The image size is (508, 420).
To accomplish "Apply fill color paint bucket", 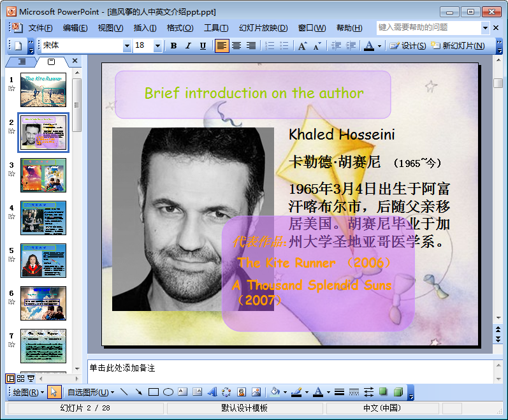I will point(275,392).
